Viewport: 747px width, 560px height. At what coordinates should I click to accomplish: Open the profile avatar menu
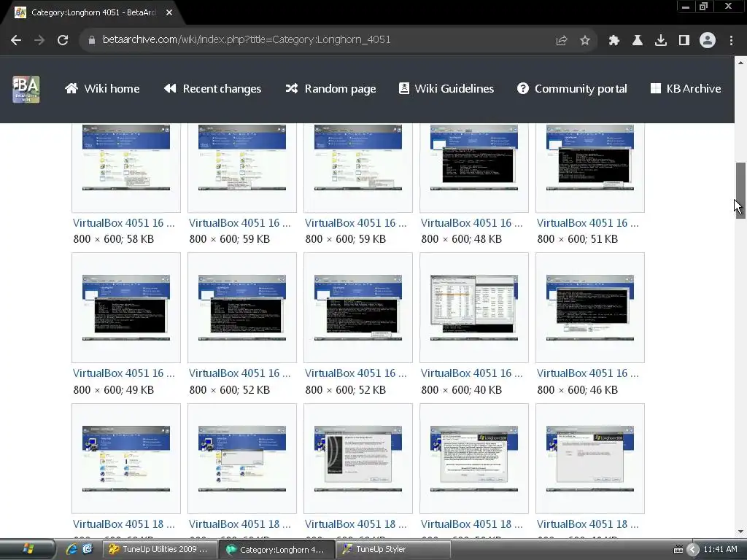coord(708,40)
